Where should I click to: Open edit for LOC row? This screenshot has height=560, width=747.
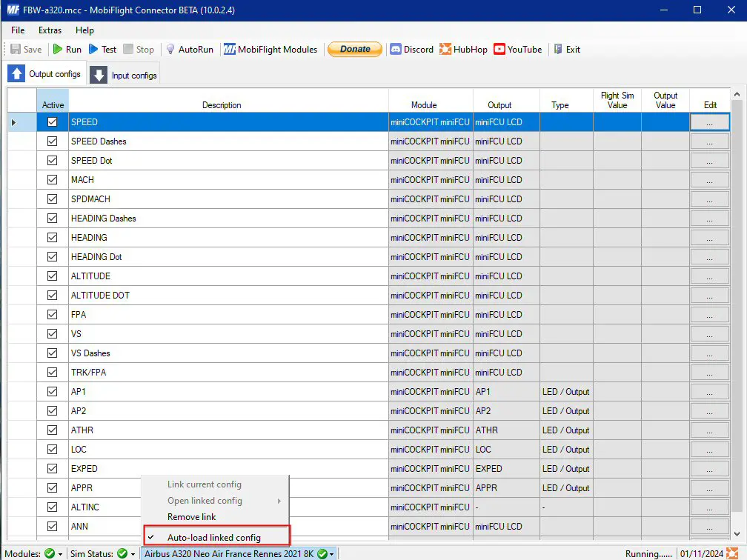click(x=709, y=449)
